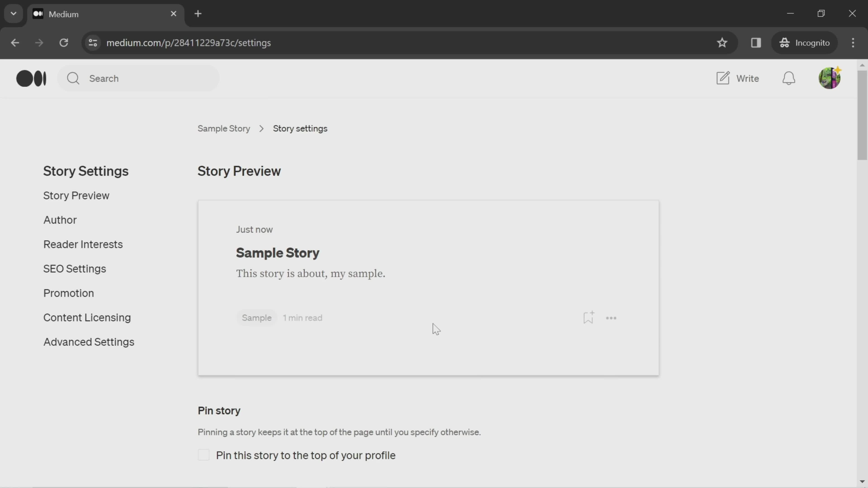Screen dimensions: 868x488
Task: View site information in the address bar
Action: pyautogui.click(x=92, y=42)
